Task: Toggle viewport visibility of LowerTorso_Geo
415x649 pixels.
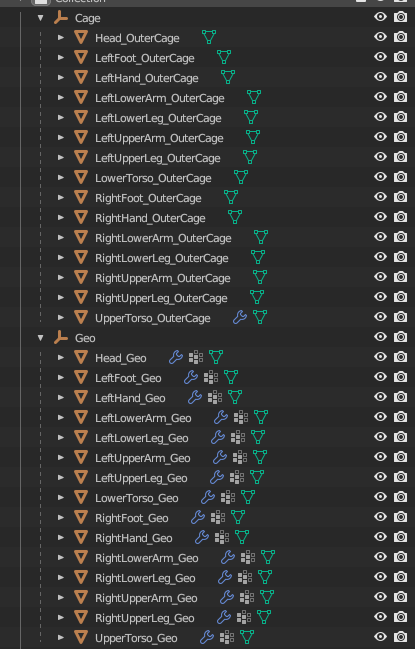Action: click(380, 497)
